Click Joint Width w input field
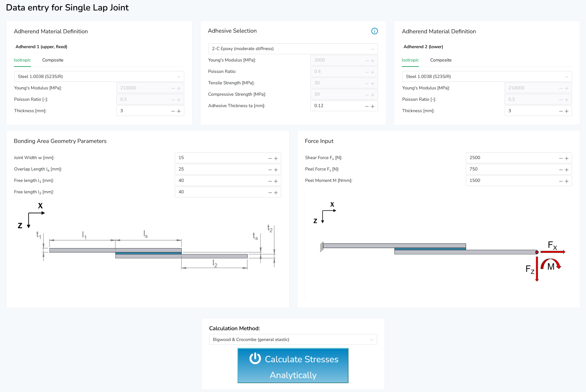The height and width of the screenshot is (392, 586). [228, 158]
